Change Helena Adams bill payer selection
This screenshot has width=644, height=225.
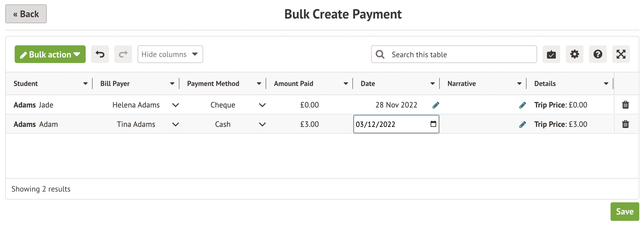(x=176, y=105)
